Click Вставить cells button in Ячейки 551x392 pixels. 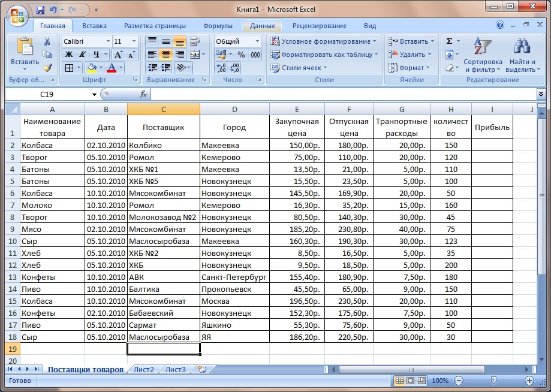[x=411, y=41]
